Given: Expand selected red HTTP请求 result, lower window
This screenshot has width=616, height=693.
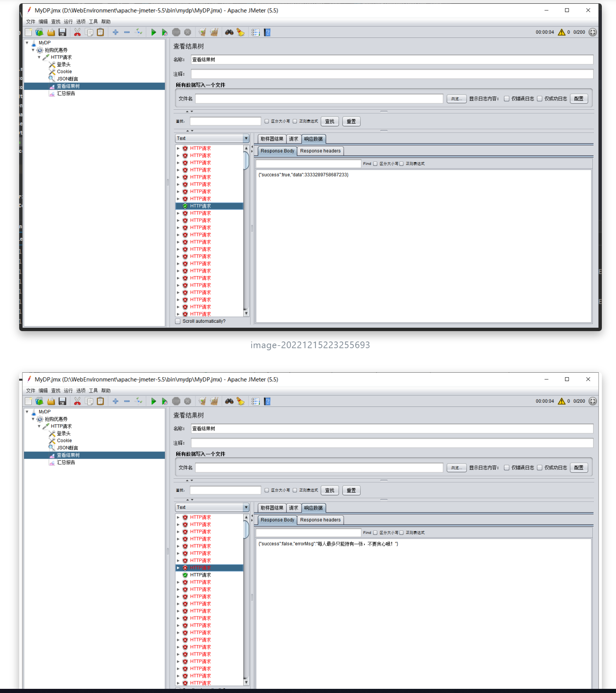Looking at the screenshot, I should [178, 568].
